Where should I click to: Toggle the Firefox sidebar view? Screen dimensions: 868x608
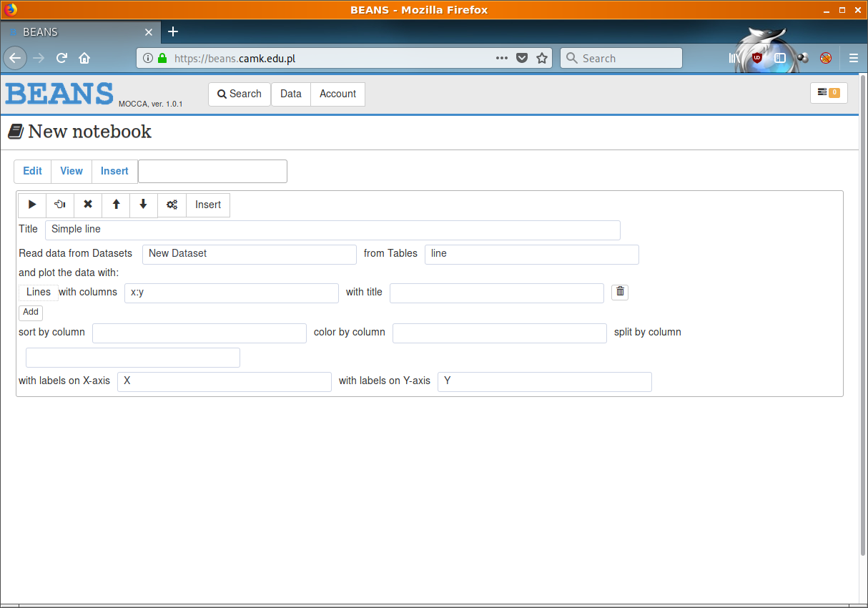pyautogui.click(x=780, y=58)
